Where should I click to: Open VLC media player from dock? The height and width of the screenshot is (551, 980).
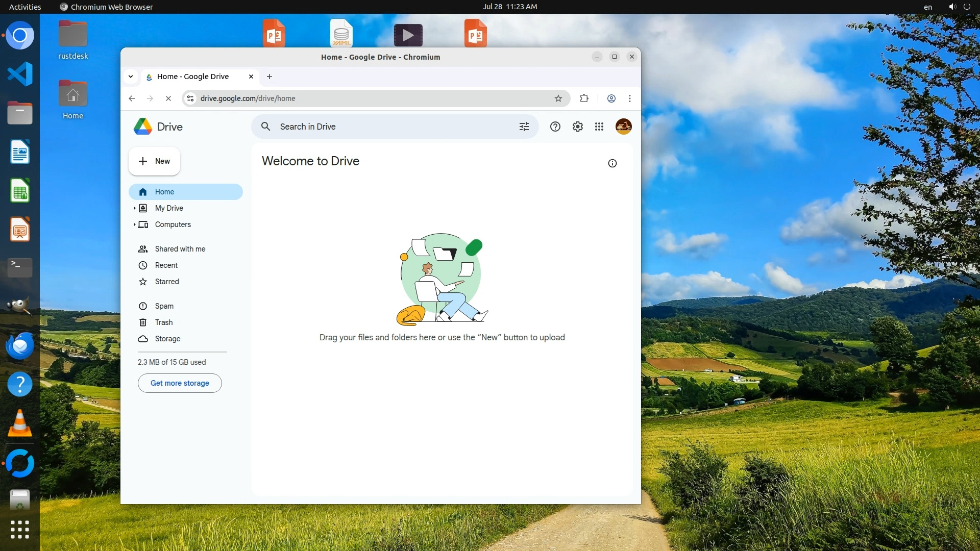[x=20, y=423]
